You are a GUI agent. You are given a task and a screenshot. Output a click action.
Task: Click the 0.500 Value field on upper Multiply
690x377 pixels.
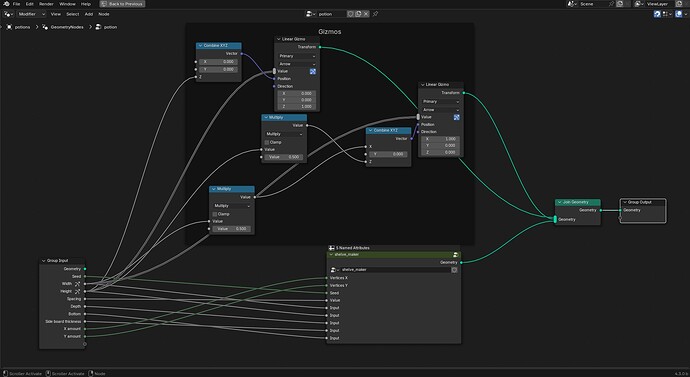tap(284, 157)
